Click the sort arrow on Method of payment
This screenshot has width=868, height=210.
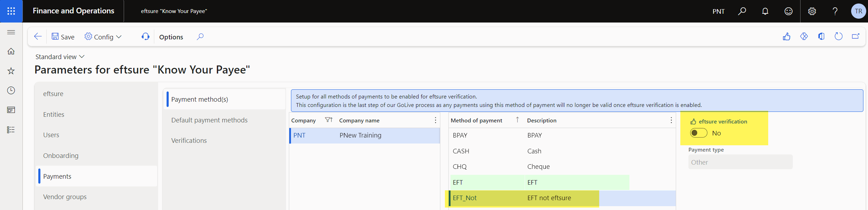coord(517,120)
